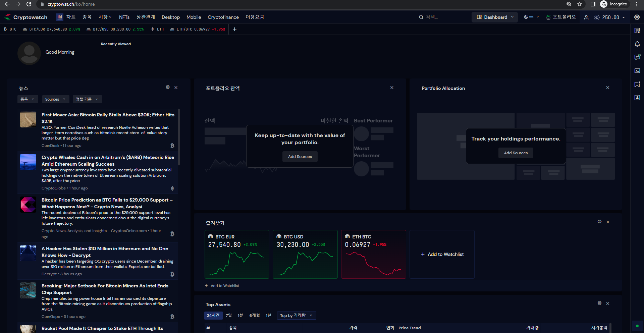
Task: Click the Cryptowatch logo
Action: click(x=26, y=17)
